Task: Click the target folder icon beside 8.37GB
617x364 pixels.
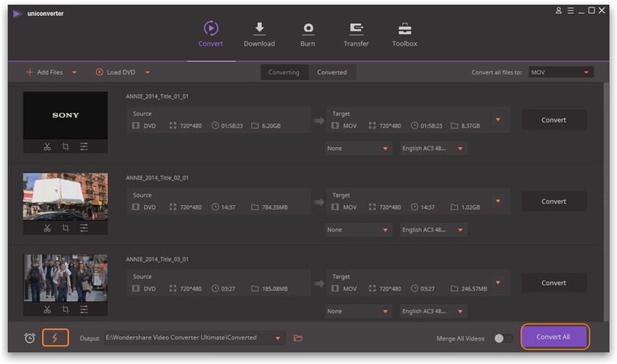Action: 454,126
